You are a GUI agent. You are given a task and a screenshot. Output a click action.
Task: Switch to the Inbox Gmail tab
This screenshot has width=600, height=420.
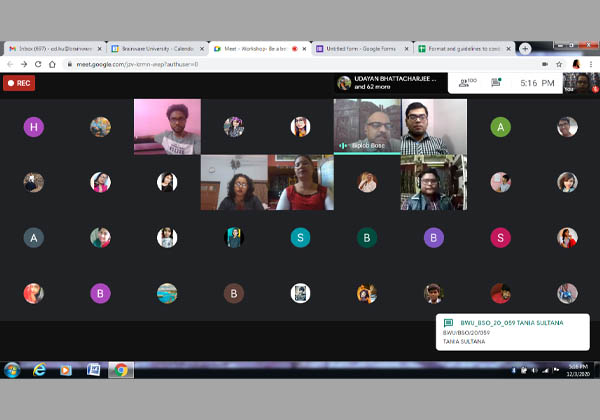(53, 47)
